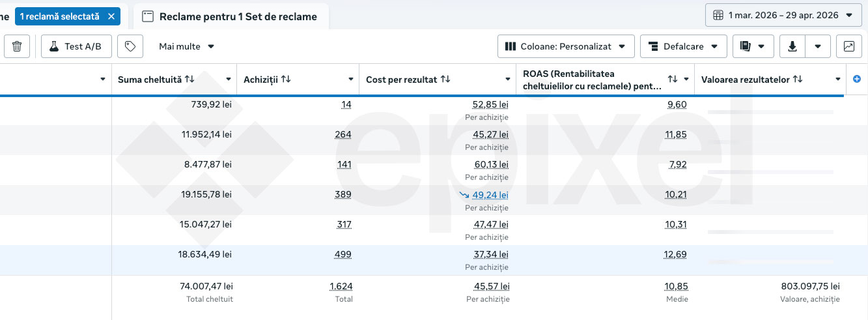
Task: Open the date range picker
Action: [x=783, y=15]
